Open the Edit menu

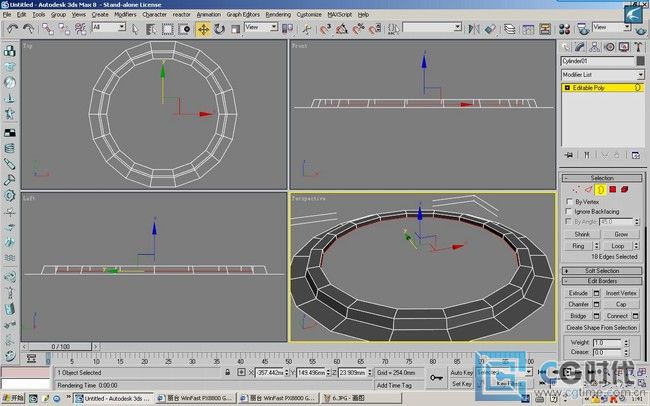[x=21, y=15]
